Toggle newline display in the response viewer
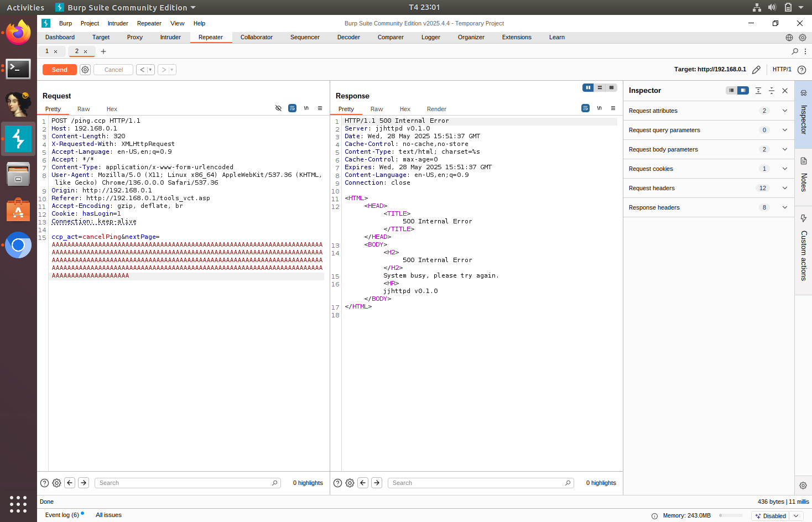Viewport: 812px width, 522px height. click(x=599, y=108)
